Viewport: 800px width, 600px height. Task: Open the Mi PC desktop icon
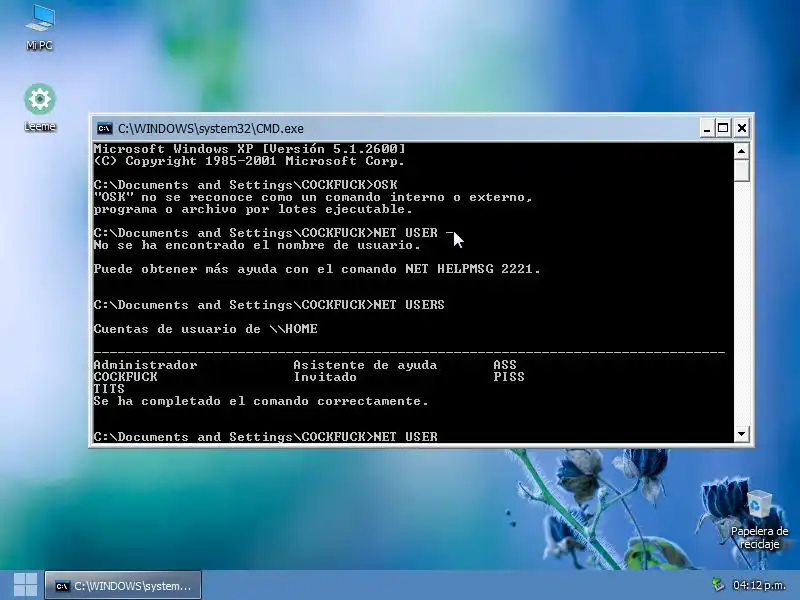click(x=40, y=27)
